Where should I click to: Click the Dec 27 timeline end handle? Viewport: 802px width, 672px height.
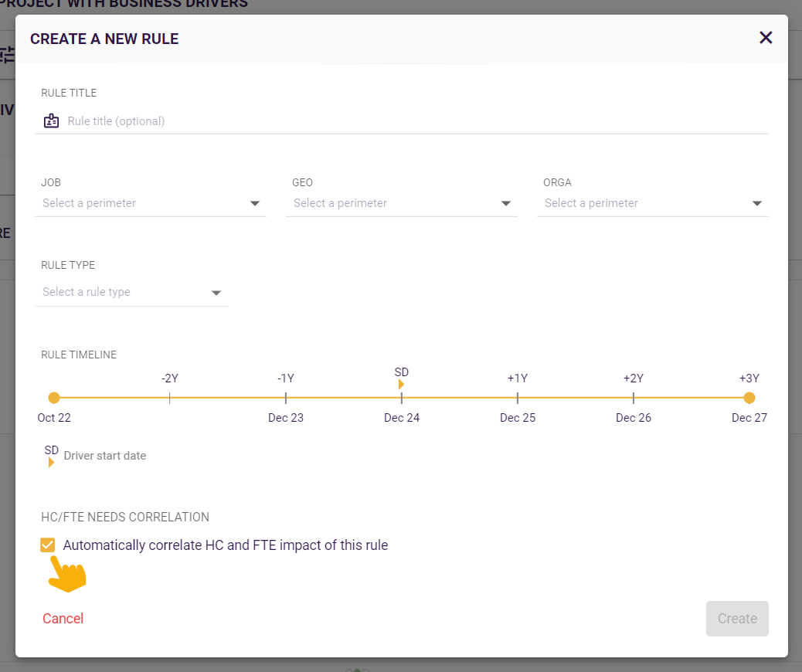coord(749,398)
